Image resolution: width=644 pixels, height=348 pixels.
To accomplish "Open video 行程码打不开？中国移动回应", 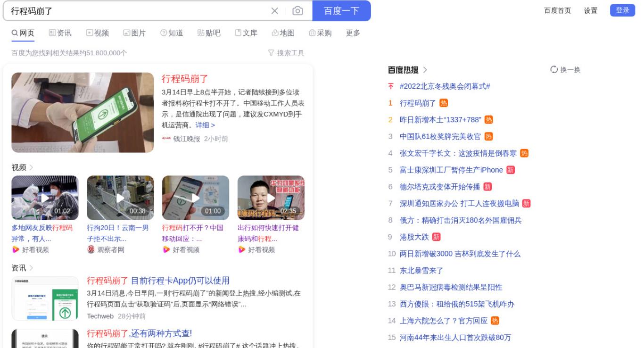I will [x=193, y=233].
